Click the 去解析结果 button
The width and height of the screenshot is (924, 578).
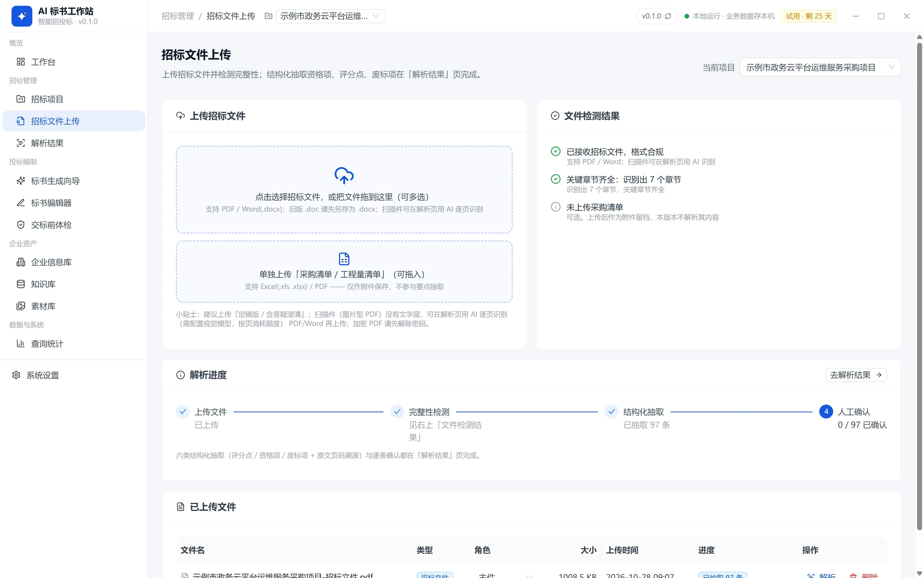(x=856, y=375)
